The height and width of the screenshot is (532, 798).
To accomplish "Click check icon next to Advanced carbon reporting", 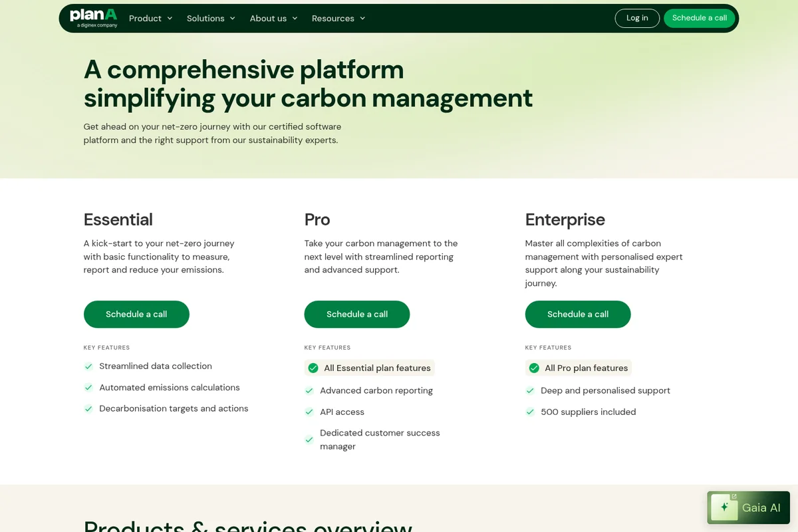I will pos(309,390).
